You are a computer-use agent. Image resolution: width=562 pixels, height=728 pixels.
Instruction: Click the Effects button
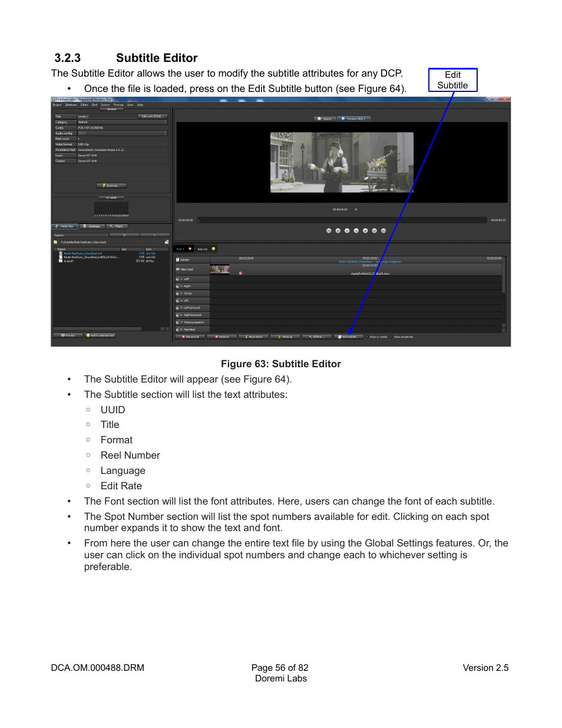(x=318, y=337)
